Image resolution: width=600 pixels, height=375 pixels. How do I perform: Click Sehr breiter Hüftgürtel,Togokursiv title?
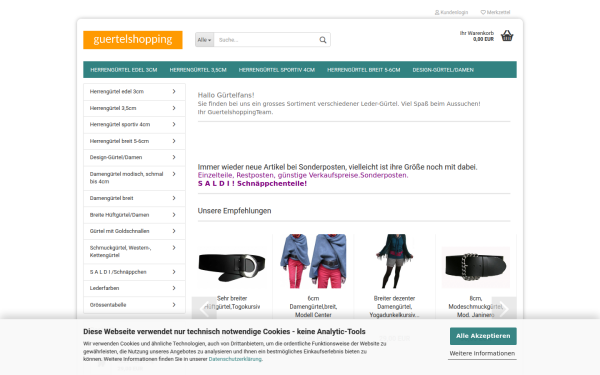[232, 302]
